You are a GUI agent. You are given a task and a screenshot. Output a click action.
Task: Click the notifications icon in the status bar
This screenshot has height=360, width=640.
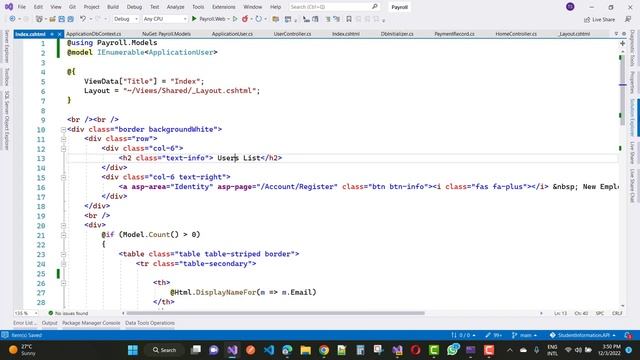click(628, 335)
